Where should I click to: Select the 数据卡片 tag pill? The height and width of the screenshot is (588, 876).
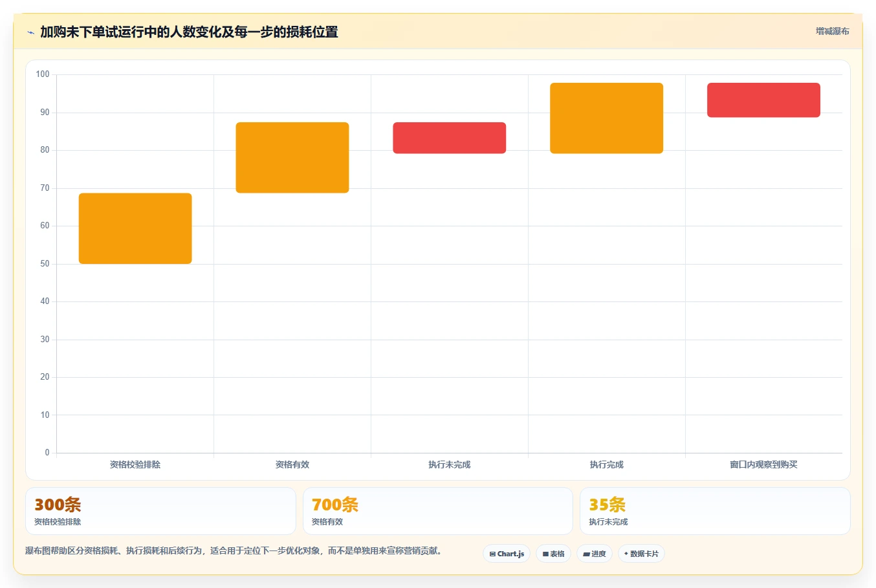pyautogui.click(x=641, y=554)
